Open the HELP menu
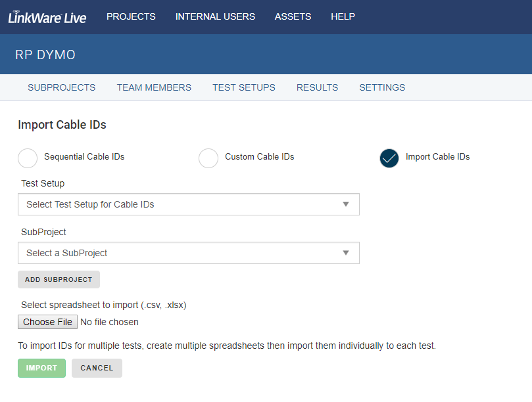The width and height of the screenshot is (532, 402). [343, 16]
